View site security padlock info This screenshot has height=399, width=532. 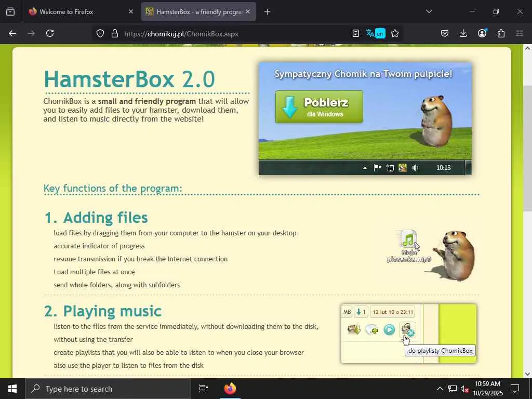(x=115, y=34)
